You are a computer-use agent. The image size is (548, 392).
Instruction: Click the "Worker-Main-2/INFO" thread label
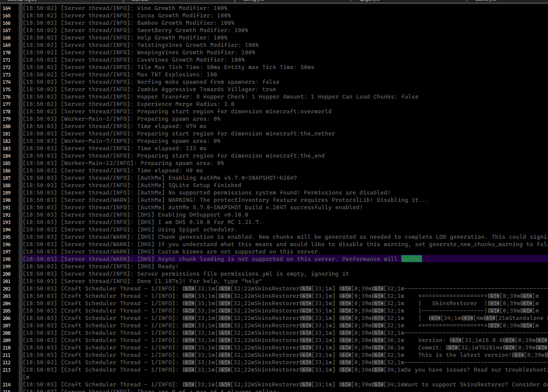[x=96, y=119]
